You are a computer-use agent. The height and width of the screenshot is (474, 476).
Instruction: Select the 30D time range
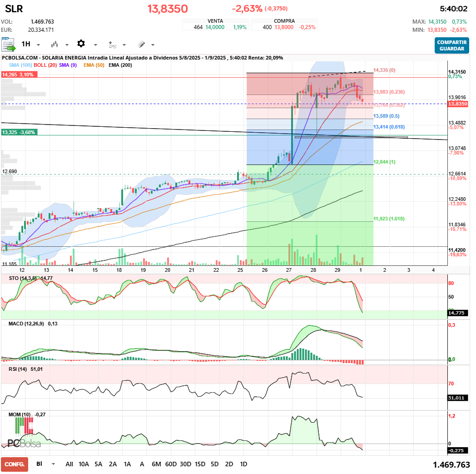pos(185,464)
